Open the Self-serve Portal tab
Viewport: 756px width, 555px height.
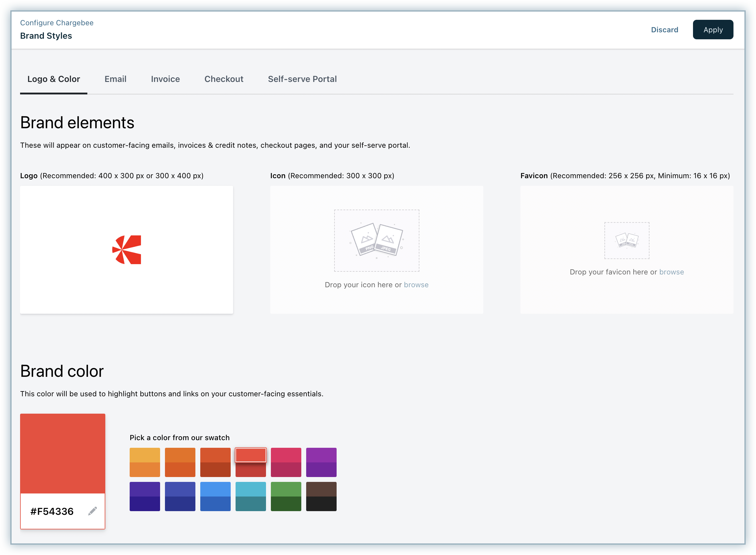point(302,79)
